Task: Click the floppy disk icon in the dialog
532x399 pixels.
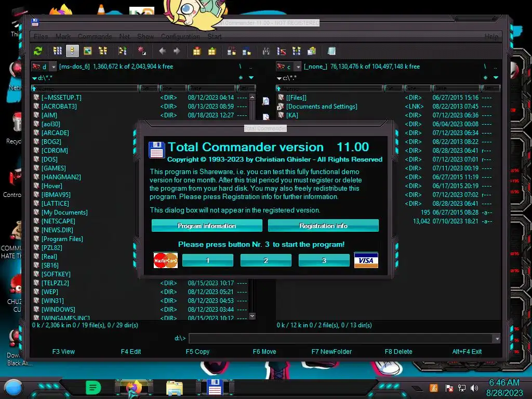Action: click(157, 150)
